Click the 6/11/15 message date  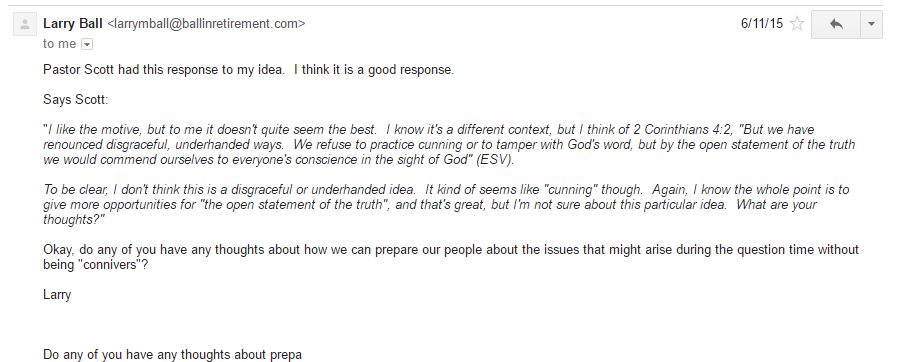click(x=761, y=24)
